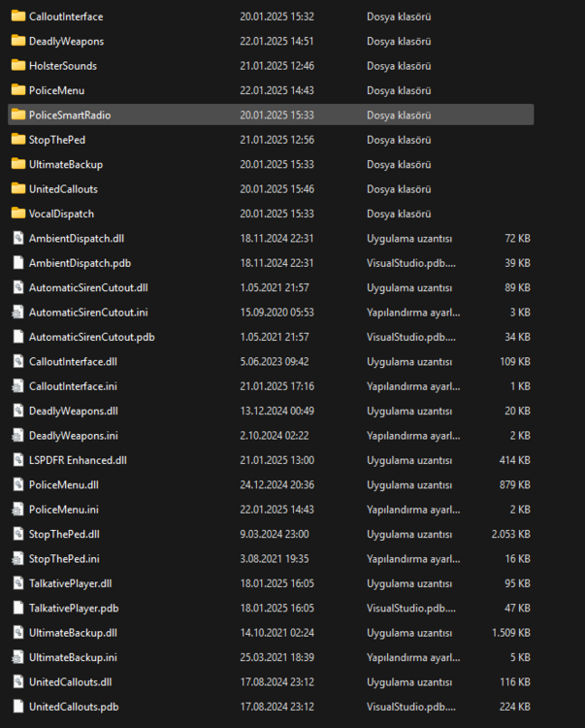
Task: Select the highlighted PoliceSmartRadio folder name
Action: (70, 115)
